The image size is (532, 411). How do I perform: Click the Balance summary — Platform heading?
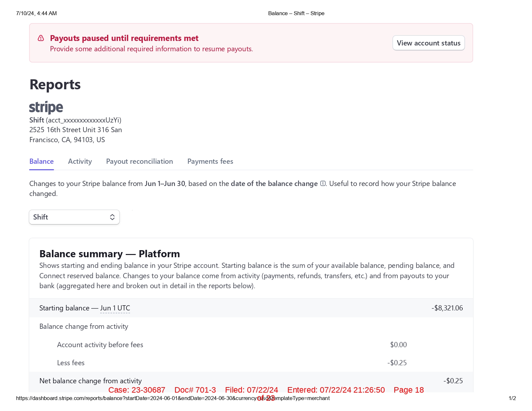tap(110, 254)
